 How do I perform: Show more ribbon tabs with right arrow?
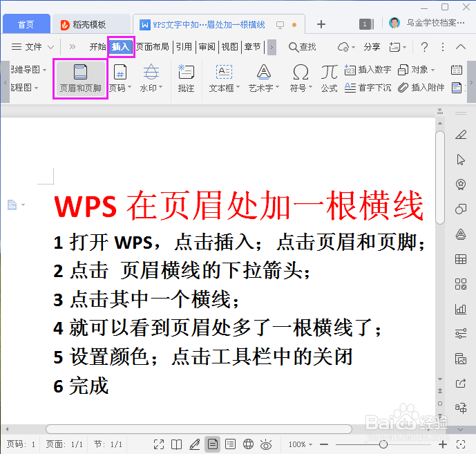(x=272, y=48)
